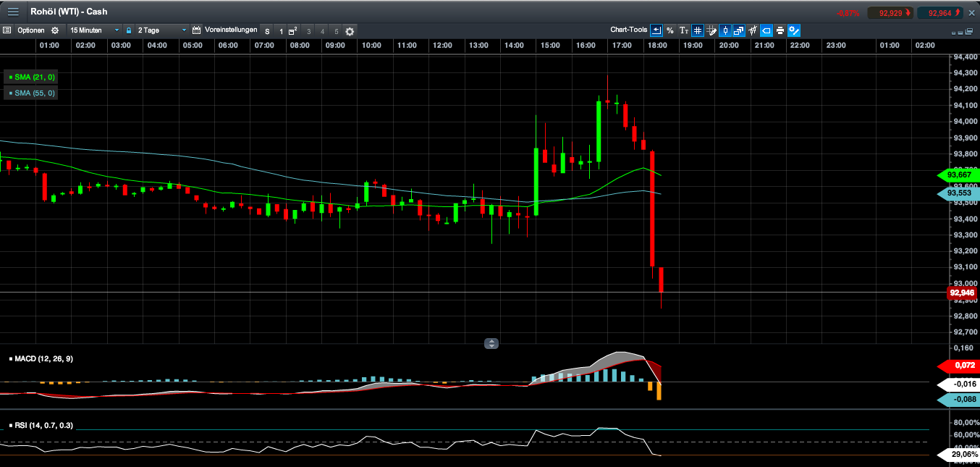The height and width of the screenshot is (467, 980).
Task: Toggle the padlock lock icon
Action: [129, 30]
